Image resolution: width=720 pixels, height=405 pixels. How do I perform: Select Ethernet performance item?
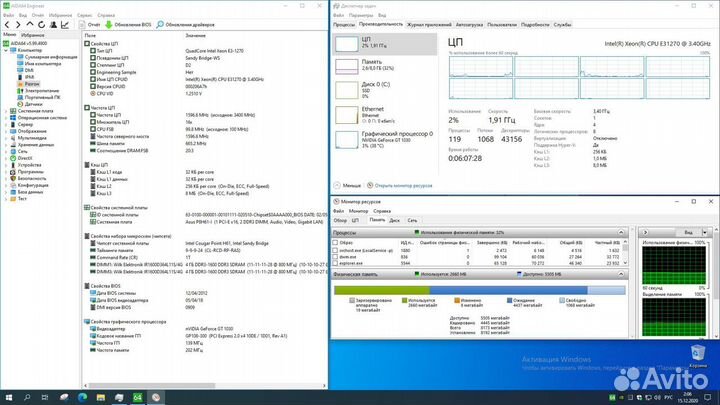(x=385, y=115)
